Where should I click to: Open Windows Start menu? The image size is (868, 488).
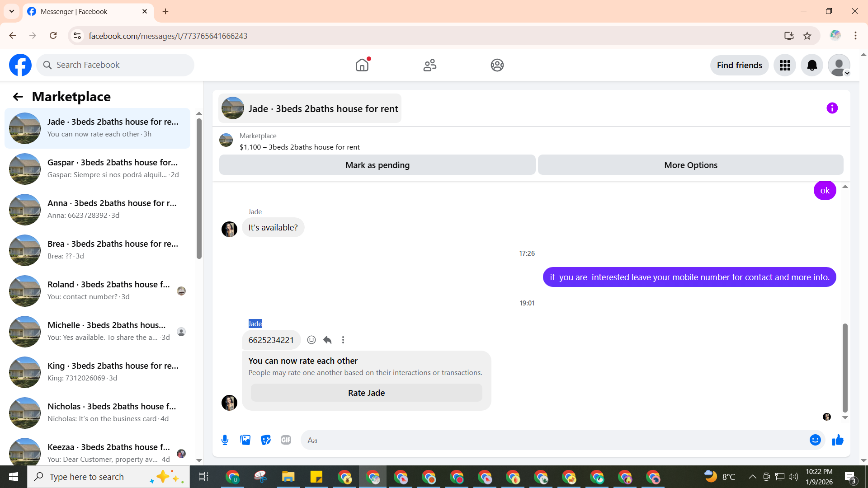(13, 477)
